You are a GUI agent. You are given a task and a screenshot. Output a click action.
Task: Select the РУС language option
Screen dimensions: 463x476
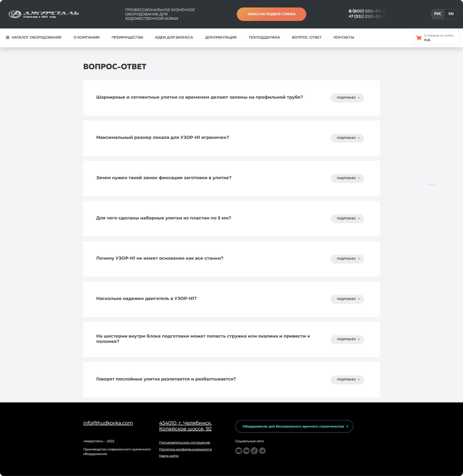click(x=438, y=14)
